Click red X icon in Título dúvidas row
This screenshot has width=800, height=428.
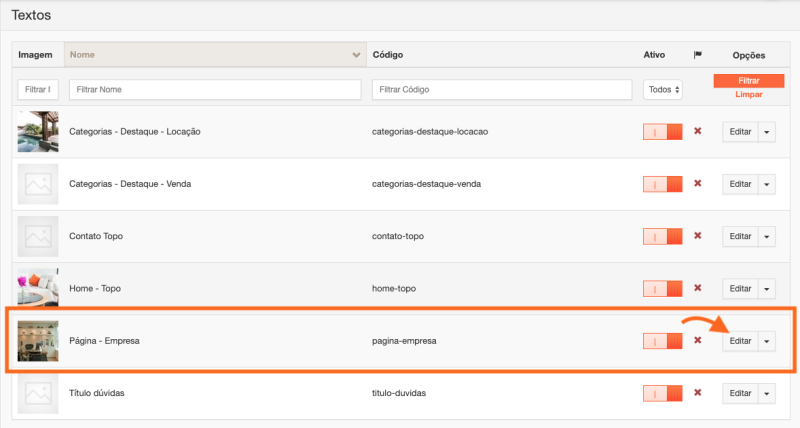click(698, 393)
